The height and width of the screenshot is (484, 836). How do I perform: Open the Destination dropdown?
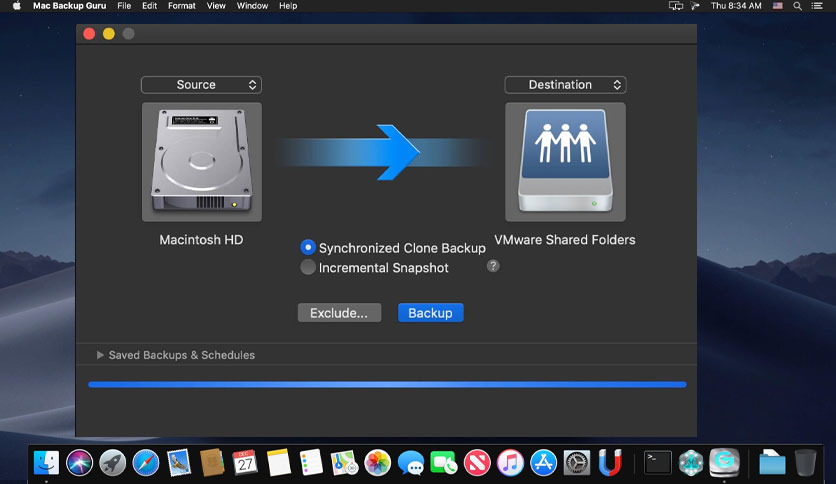pos(565,85)
